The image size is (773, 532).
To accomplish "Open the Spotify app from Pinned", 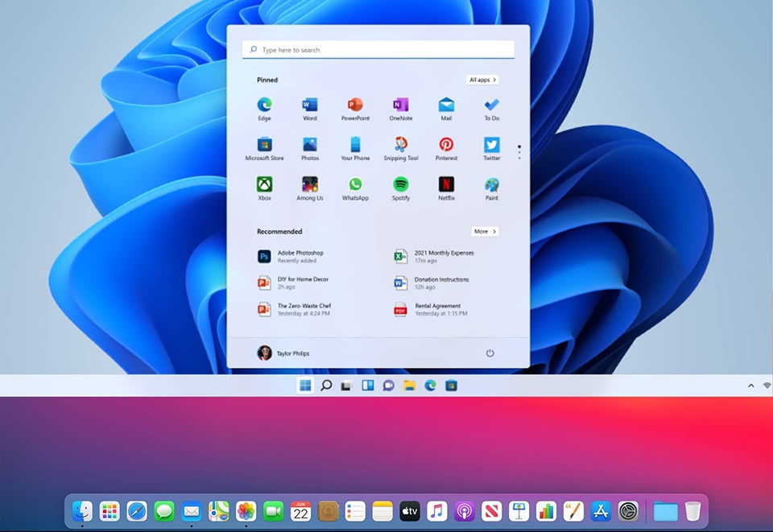I will click(400, 188).
